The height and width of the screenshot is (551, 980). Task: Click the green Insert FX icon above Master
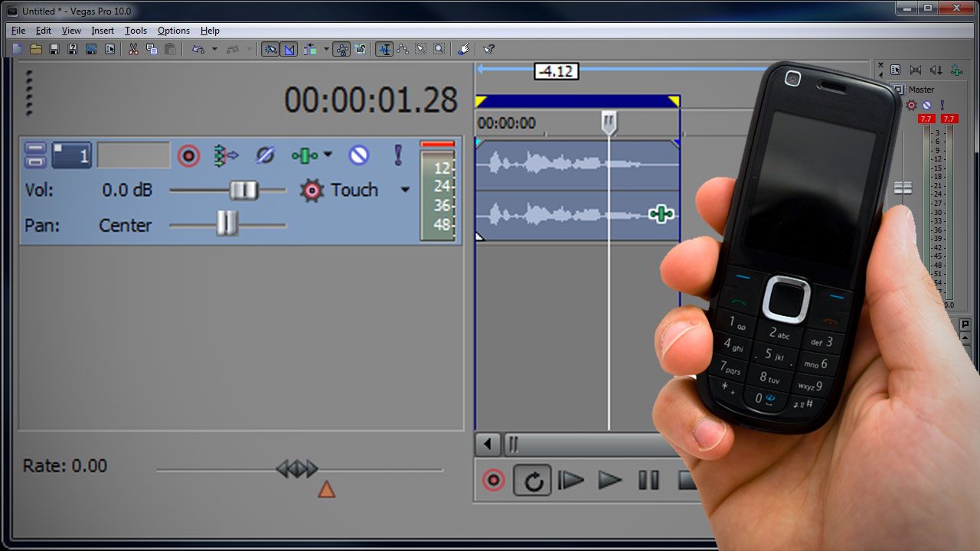coord(957,70)
